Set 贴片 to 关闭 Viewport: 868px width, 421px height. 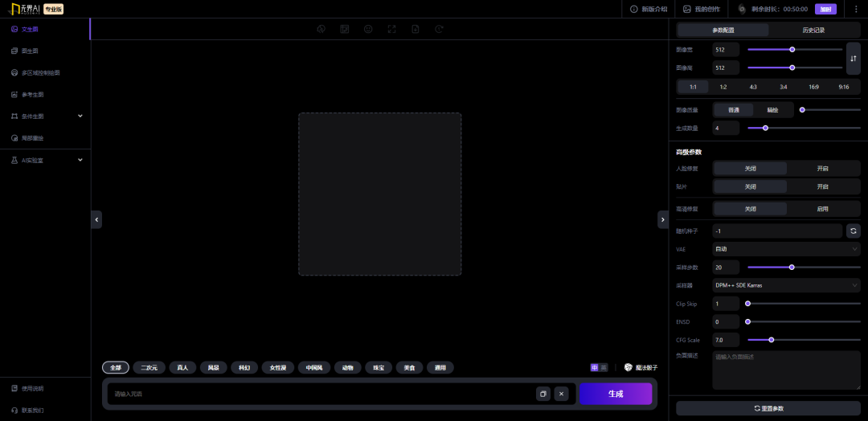coord(750,187)
